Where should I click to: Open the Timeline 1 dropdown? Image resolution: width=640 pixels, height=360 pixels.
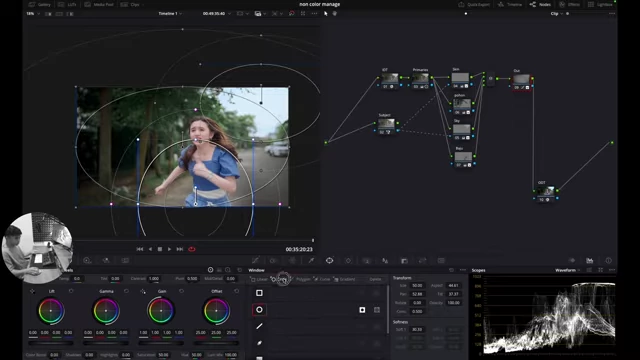coord(170,13)
